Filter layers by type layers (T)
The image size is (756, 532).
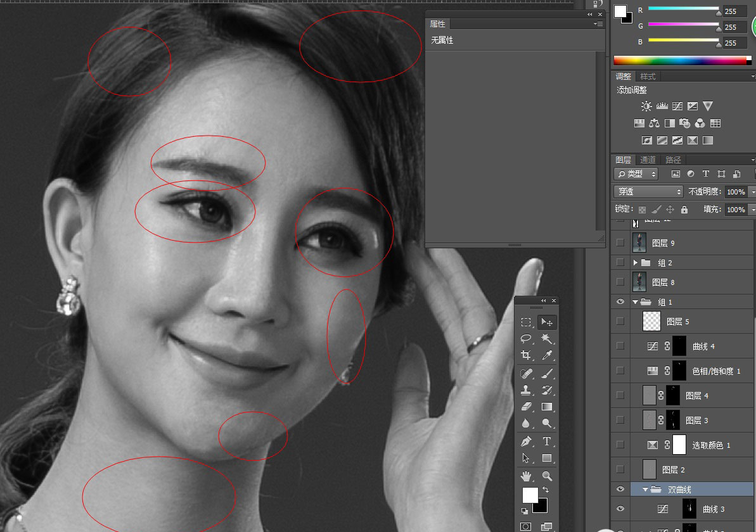[x=706, y=174]
